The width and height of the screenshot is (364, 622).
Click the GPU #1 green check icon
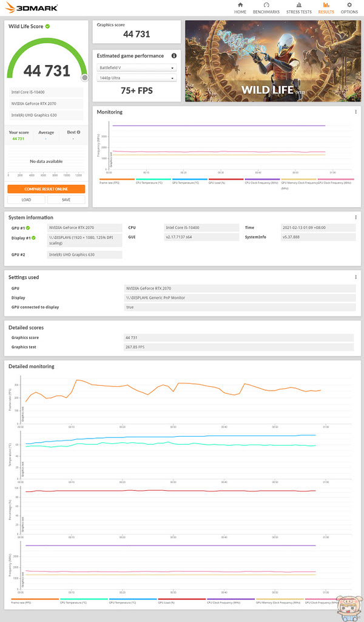click(x=28, y=228)
